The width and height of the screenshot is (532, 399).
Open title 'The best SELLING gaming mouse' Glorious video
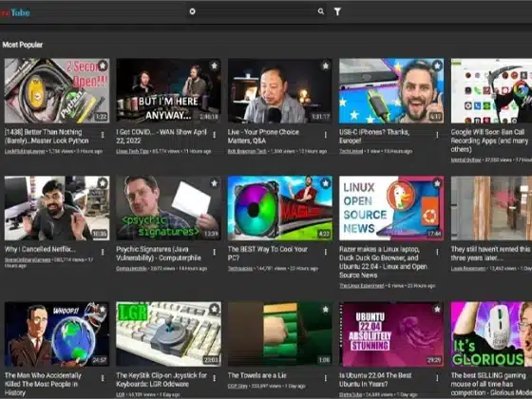point(491,384)
